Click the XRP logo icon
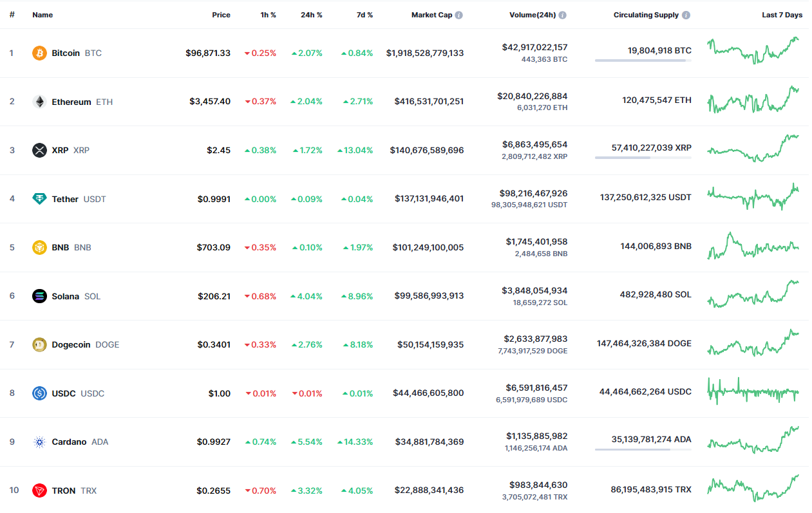The width and height of the screenshot is (812, 513). (x=40, y=150)
